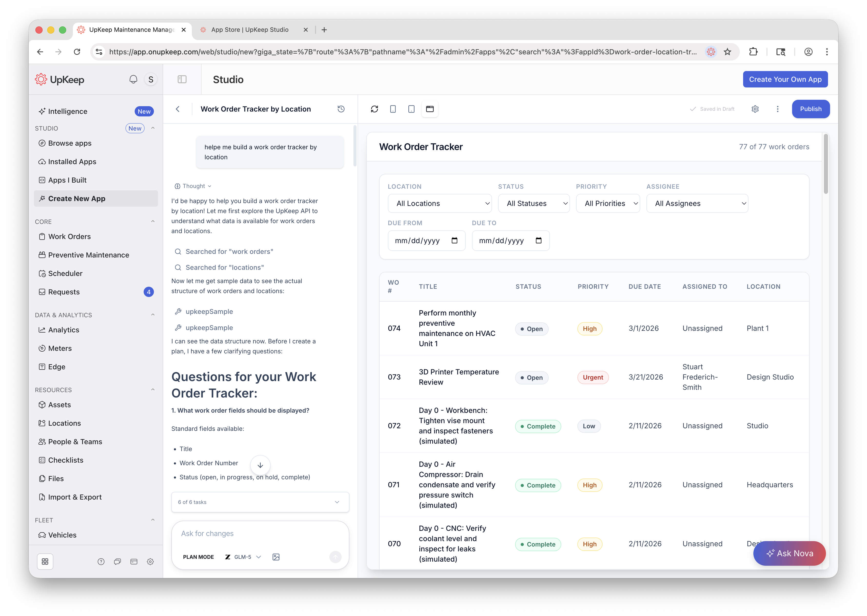The height and width of the screenshot is (616, 867).
Task: Switch preview to tablet view
Action: (x=411, y=109)
